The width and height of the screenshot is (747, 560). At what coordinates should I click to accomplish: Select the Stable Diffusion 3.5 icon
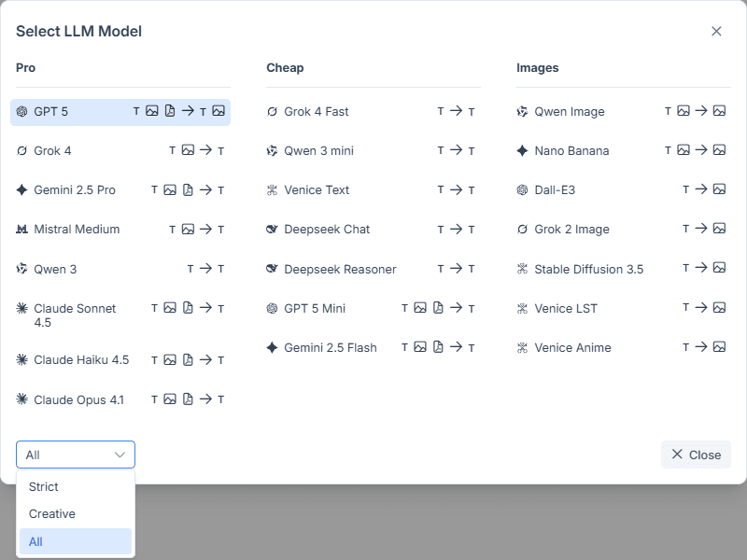point(524,268)
